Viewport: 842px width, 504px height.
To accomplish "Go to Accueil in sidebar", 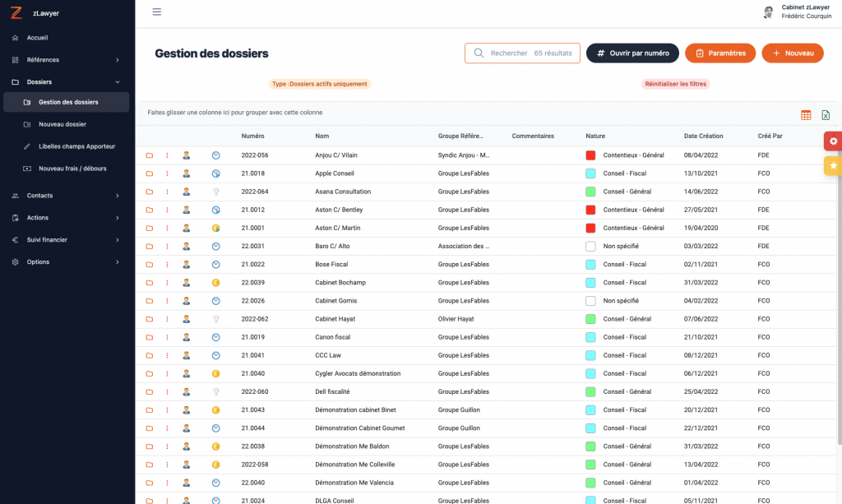I will coord(37,38).
